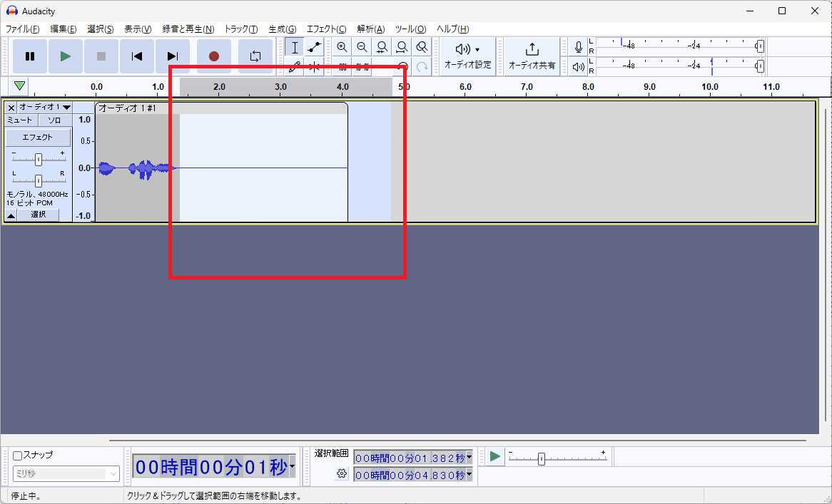Screen dimensions: 832x504
Task: Open the エフェクト menu in the menu bar
Action: [326, 29]
